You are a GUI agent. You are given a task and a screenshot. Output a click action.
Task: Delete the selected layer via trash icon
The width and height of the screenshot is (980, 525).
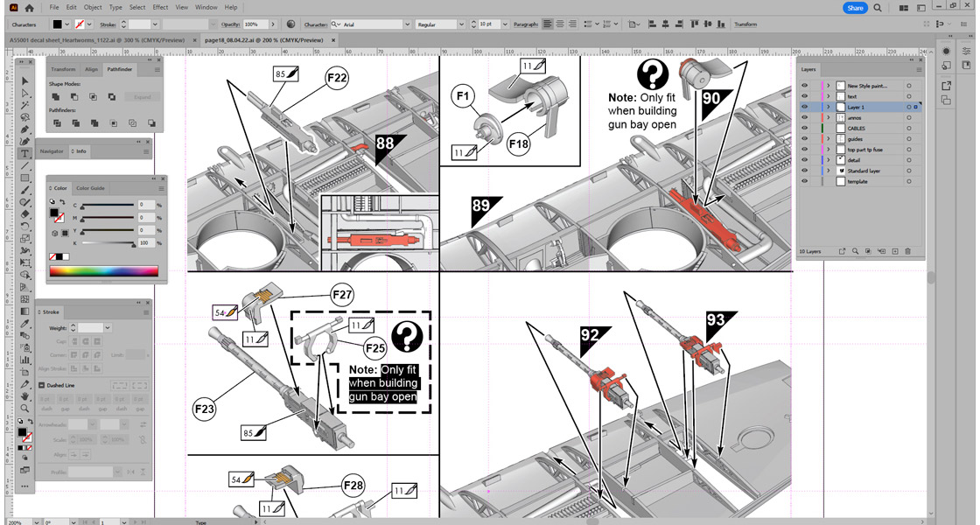[907, 251]
